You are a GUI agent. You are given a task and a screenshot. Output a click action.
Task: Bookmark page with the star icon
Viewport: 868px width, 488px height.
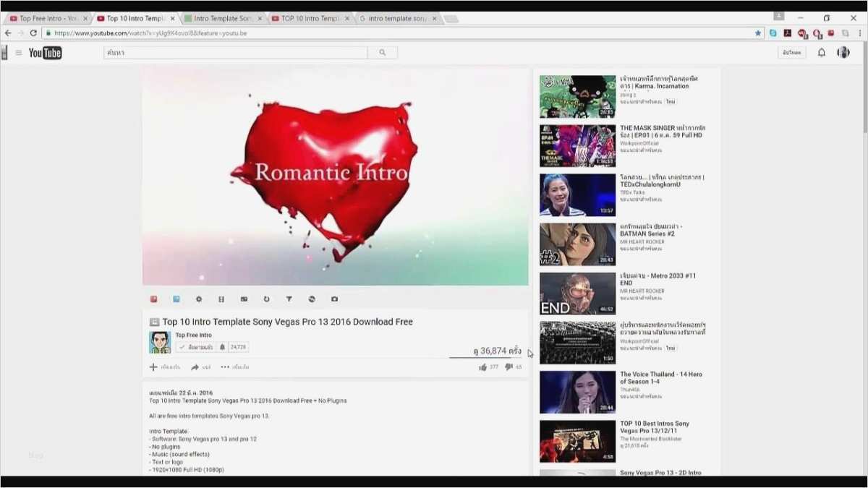[x=758, y=33]
